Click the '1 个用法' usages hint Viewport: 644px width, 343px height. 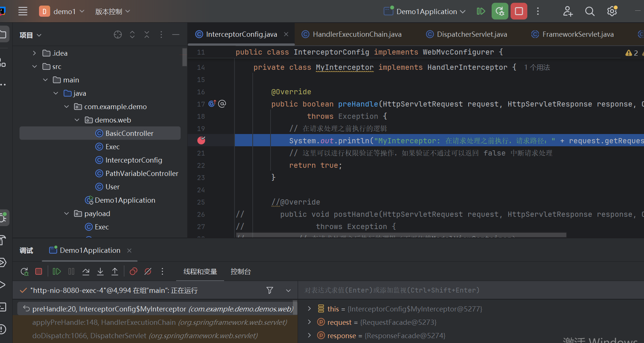pyautogui.click(x=537, y=68)
